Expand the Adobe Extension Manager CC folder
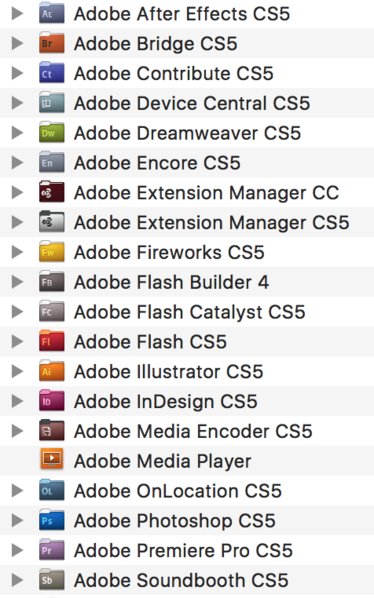Screen dimensions: 374x598 18,193
